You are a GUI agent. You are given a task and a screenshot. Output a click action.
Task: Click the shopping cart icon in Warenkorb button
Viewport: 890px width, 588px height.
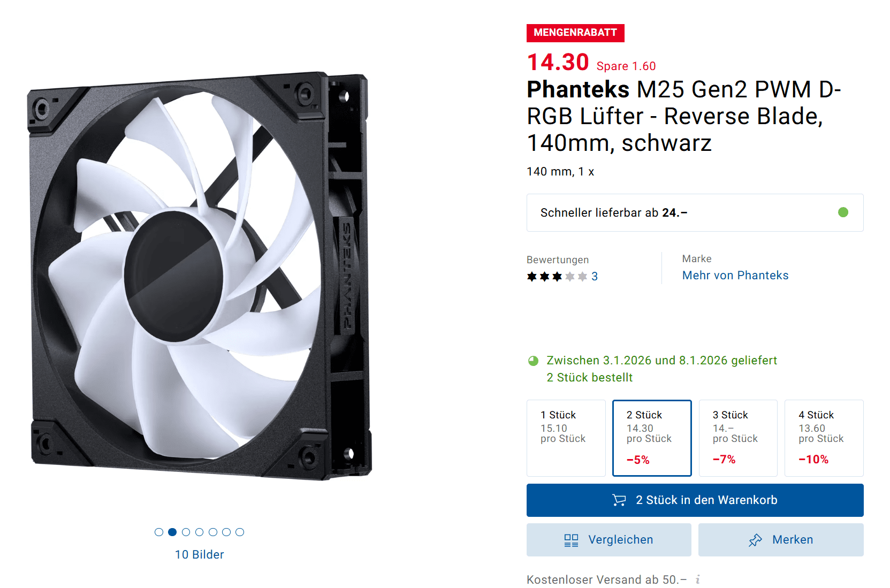[619, 500]
